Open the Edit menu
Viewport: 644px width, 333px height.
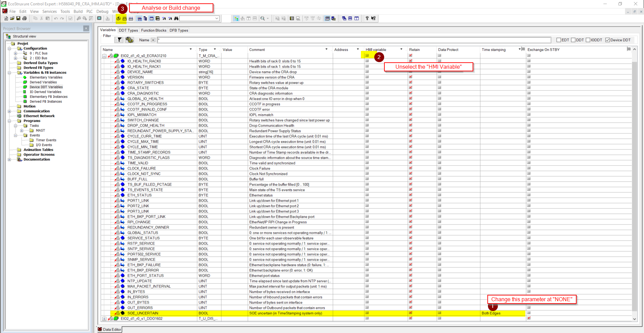(23, 11)
